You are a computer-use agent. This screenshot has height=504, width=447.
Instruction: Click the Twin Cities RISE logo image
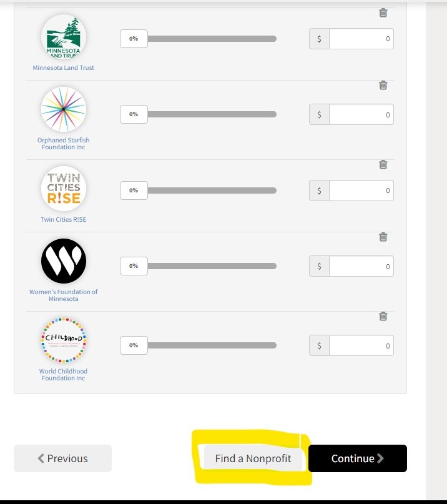[64, 189]
